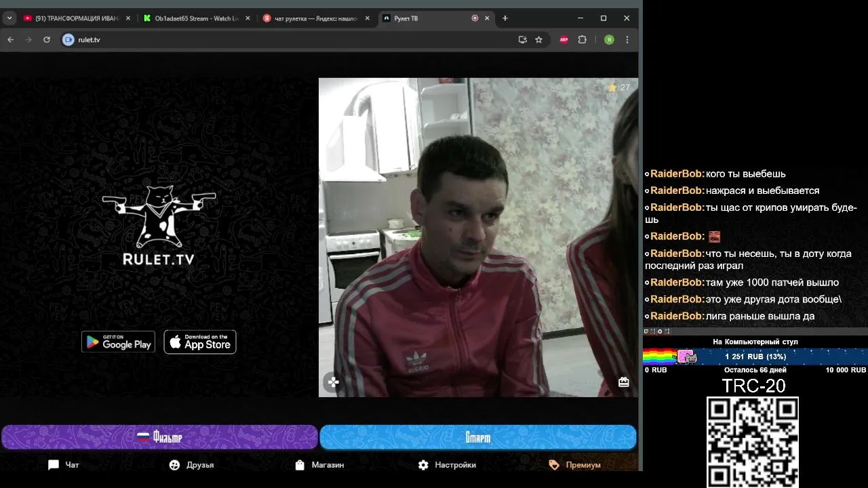Open the Настройки section
The height and width of the screenshot is (488, 868).
click(447, 465)
